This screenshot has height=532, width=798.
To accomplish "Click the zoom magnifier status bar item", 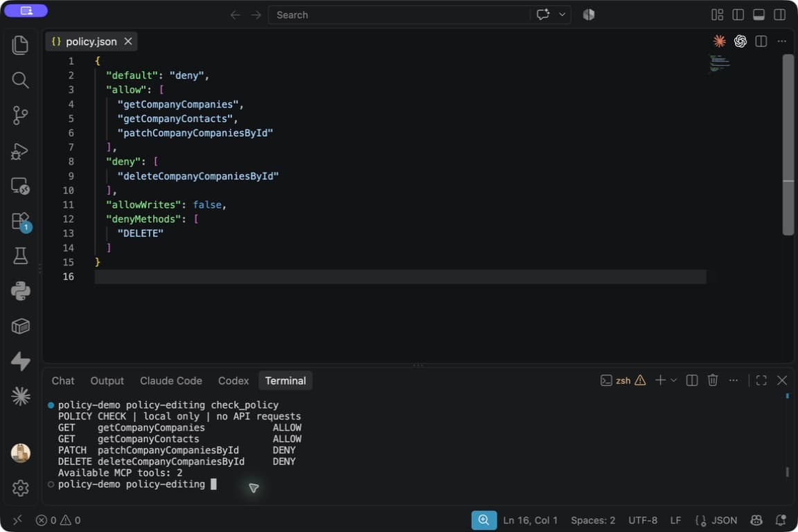I will [x=484, y=520].
